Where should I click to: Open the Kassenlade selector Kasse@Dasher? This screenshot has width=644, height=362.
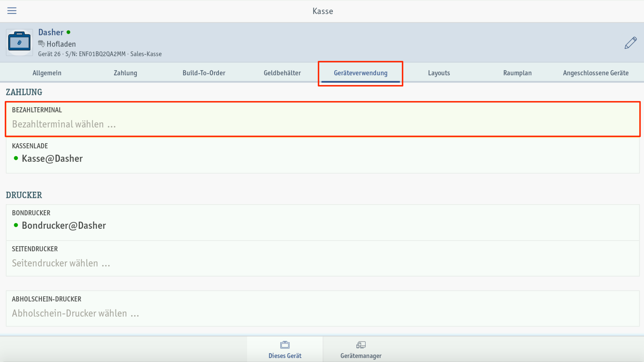323,155
